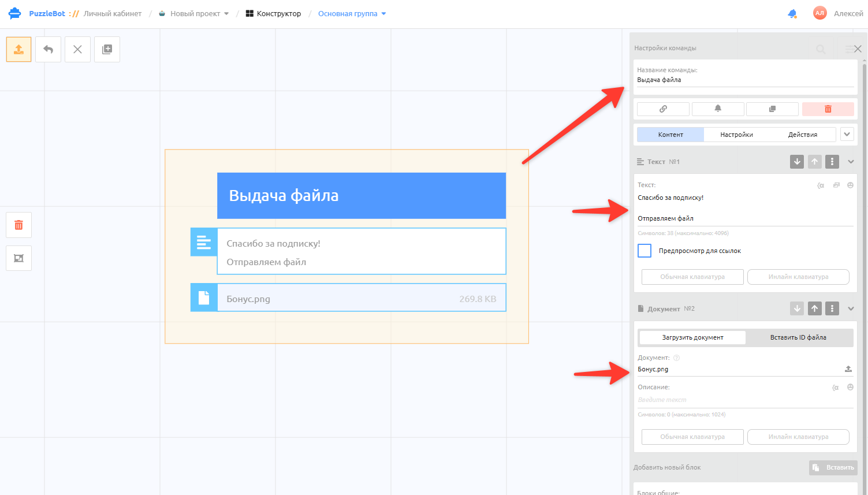Collapse the Текст №1 block chevron
This screenshot has height=495, width=868.
pyautogui.click(x=851, y=162)
